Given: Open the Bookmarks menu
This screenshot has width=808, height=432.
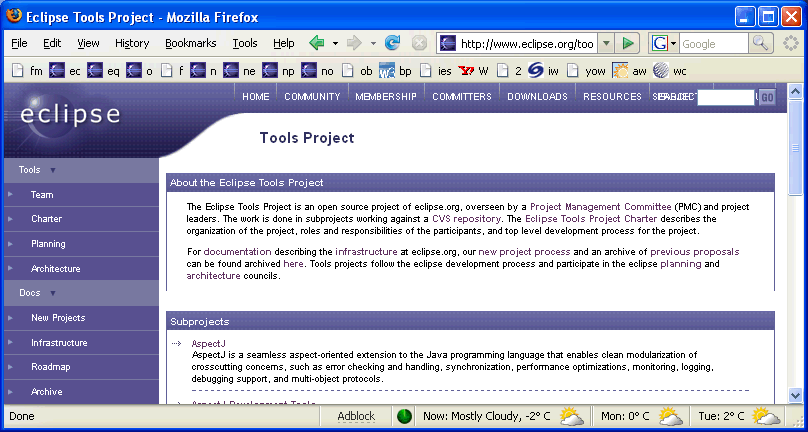Looking at the screenshot, I should (x=191, y=43).
